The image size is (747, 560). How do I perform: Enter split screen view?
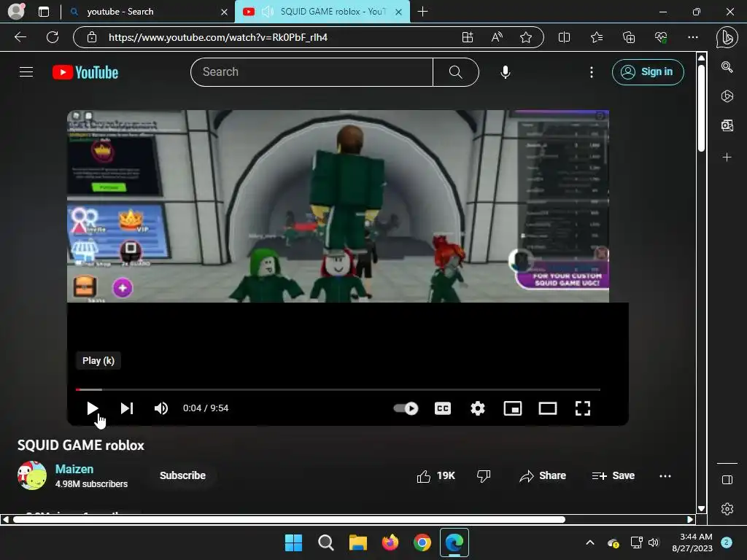pyautogui.click(x=564, y=37)
